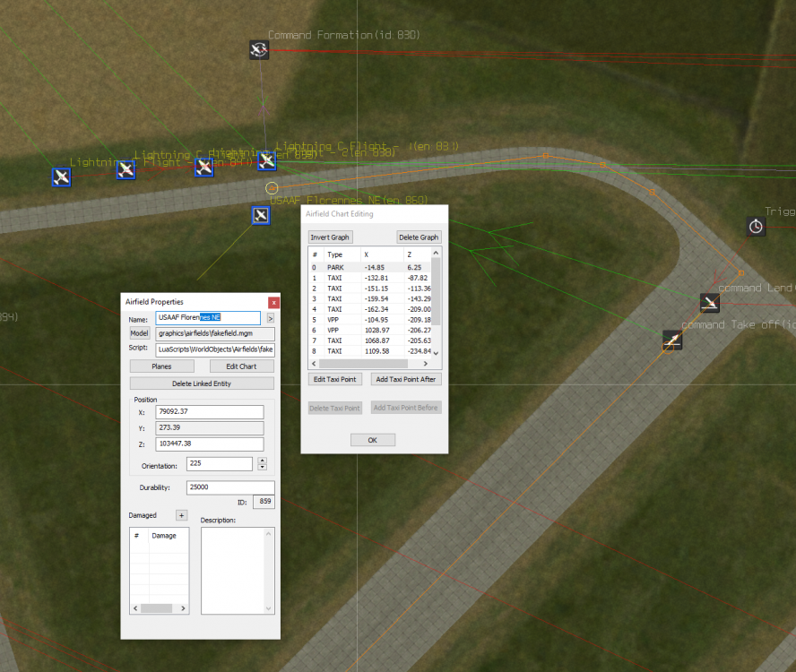Click the Durability input field
The height and width of the screenshot is (672, 796).
pos(230,487)
